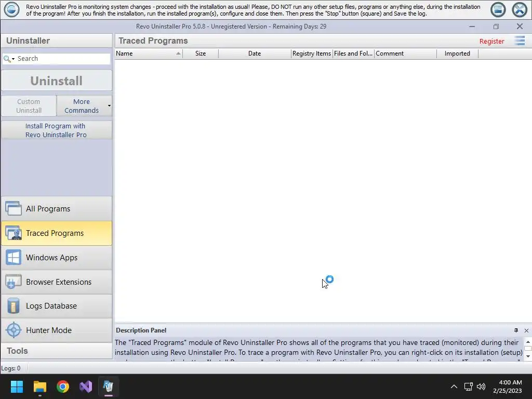This screenshot has width=532, height=399.
Task: Click the round monitoring pause button, top-left
Action: click(11, 10)
